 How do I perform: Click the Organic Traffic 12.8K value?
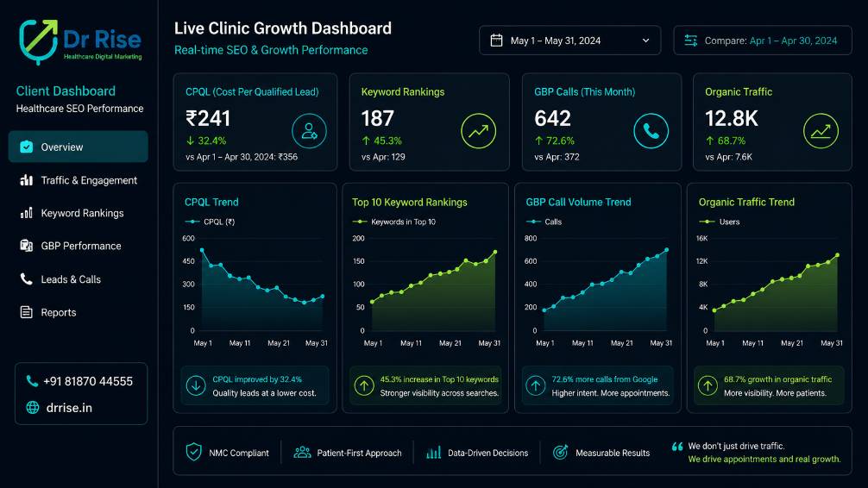point(732,118)
